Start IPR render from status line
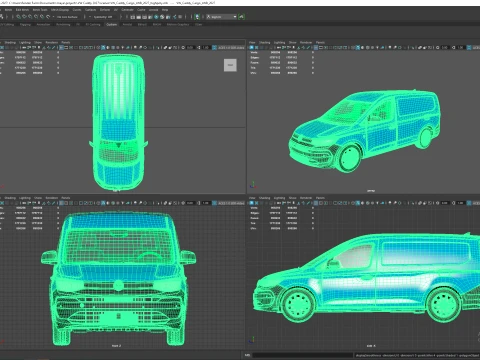 tap(145, 17)
